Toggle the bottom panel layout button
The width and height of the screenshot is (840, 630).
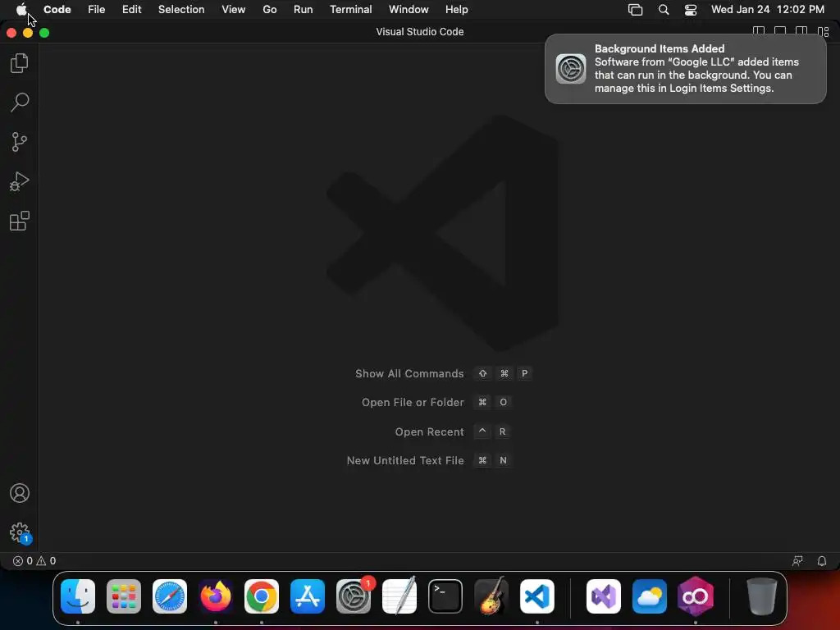(780, 31)
